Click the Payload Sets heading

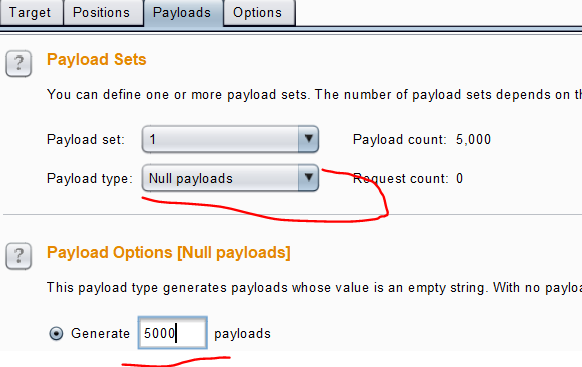point(97,59)
